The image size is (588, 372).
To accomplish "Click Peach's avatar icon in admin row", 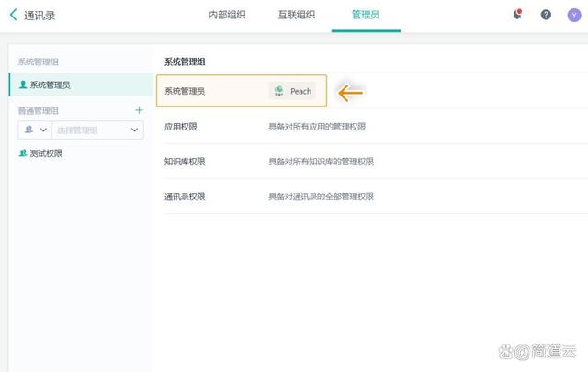I will (278, 91).
